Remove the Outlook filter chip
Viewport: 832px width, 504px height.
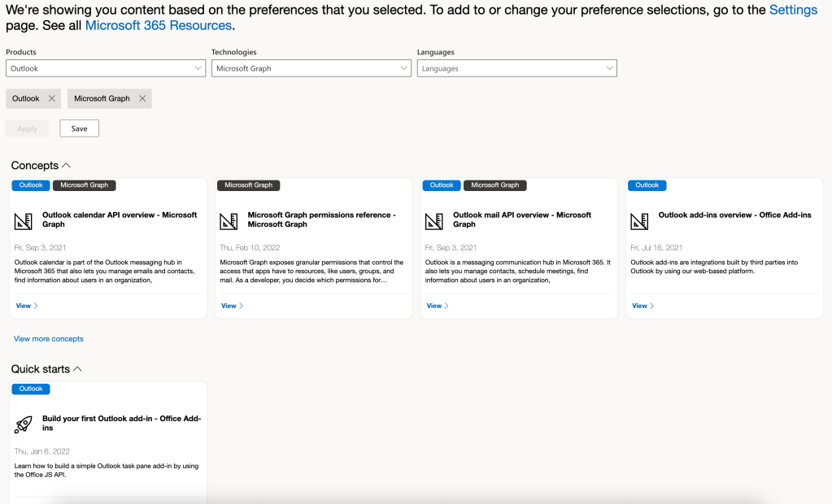point(52,98)
